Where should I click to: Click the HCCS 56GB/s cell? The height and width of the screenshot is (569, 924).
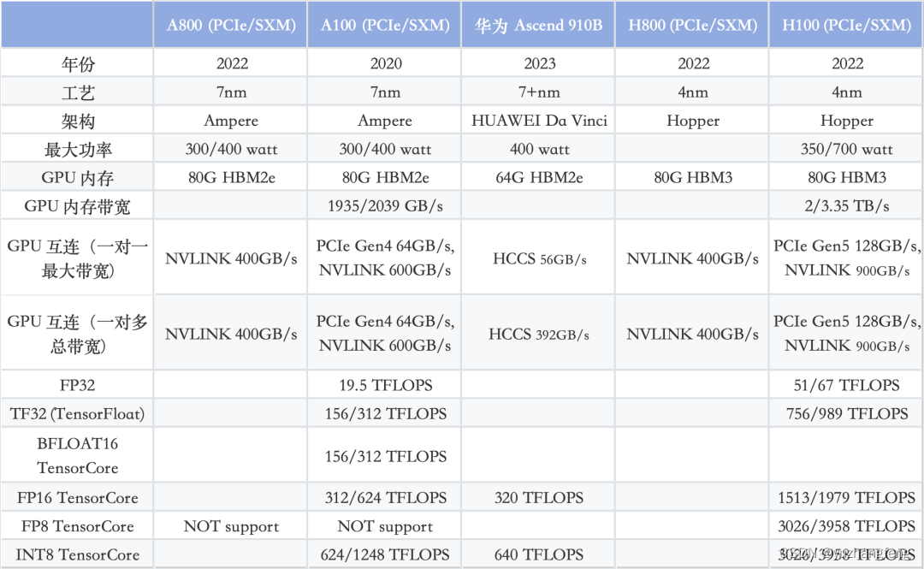540,258
